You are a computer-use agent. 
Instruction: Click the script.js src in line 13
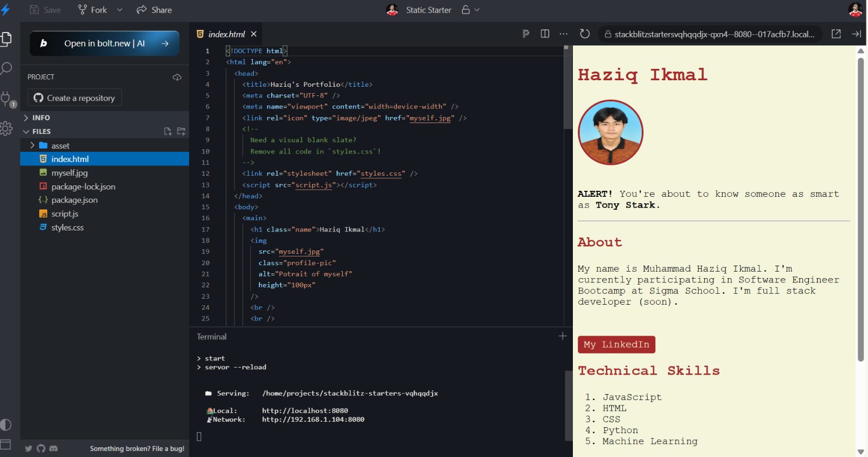click(x=314, y=185)
